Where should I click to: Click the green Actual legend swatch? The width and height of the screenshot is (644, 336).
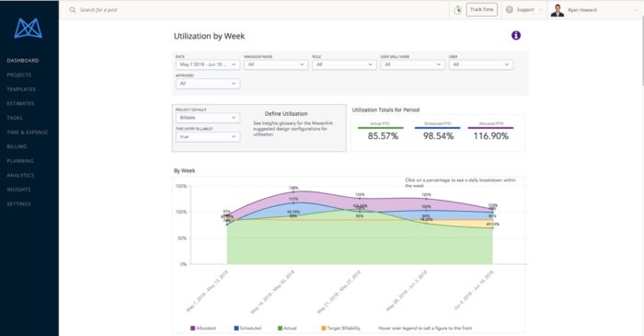point(280,329)
